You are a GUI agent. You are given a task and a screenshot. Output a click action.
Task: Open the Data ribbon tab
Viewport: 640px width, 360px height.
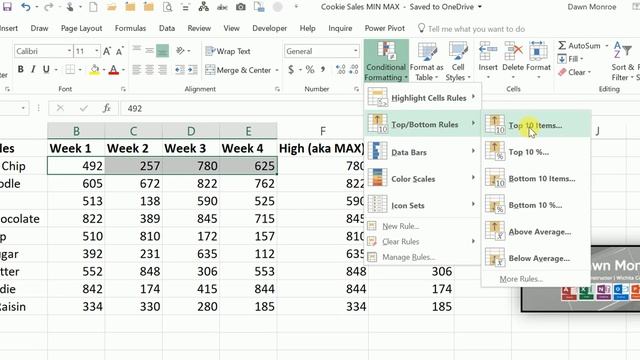167,28
